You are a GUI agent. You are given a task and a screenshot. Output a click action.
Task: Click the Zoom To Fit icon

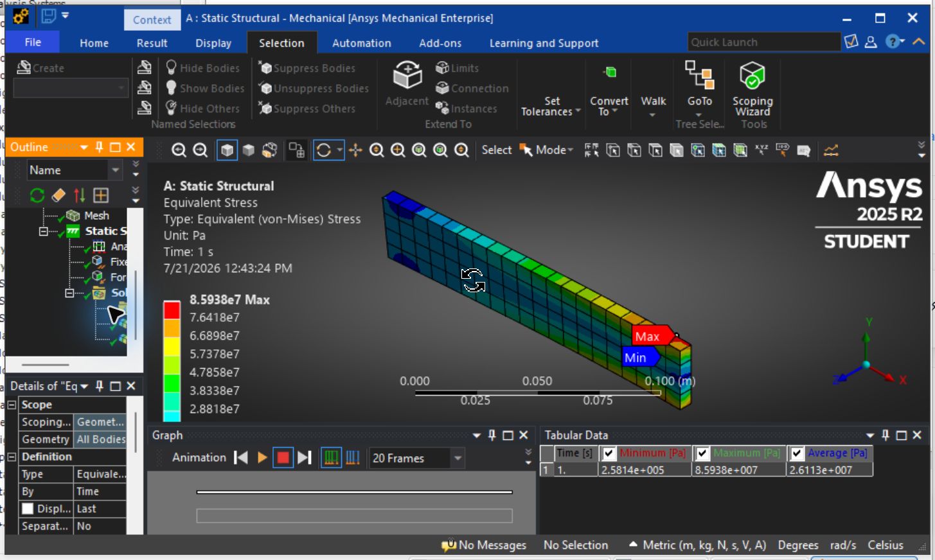tap(419, 150)
